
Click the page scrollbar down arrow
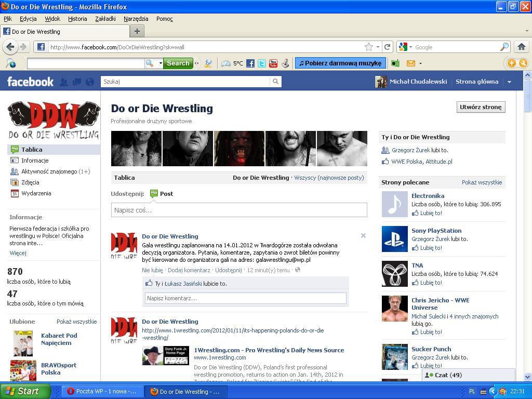coord(527,377)
